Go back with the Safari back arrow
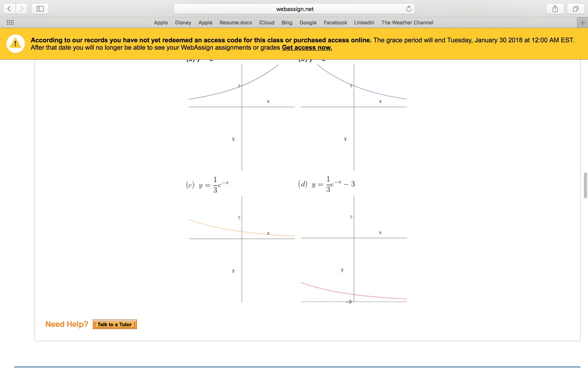 [9, 9]
